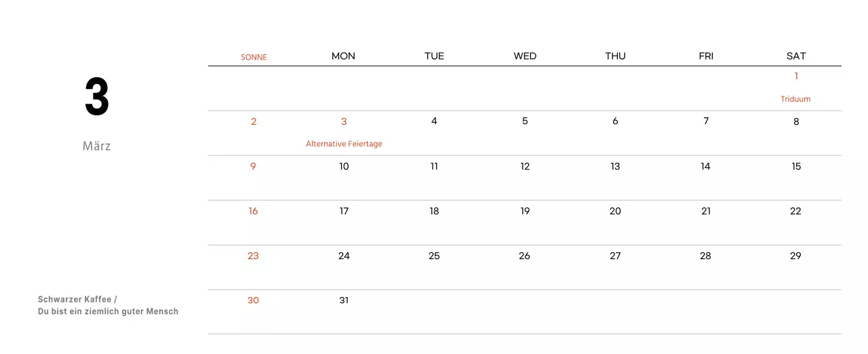The height and width of the screenshot is (354, 868).
Task: Click the SONNE column header
Action: point(254,57)
